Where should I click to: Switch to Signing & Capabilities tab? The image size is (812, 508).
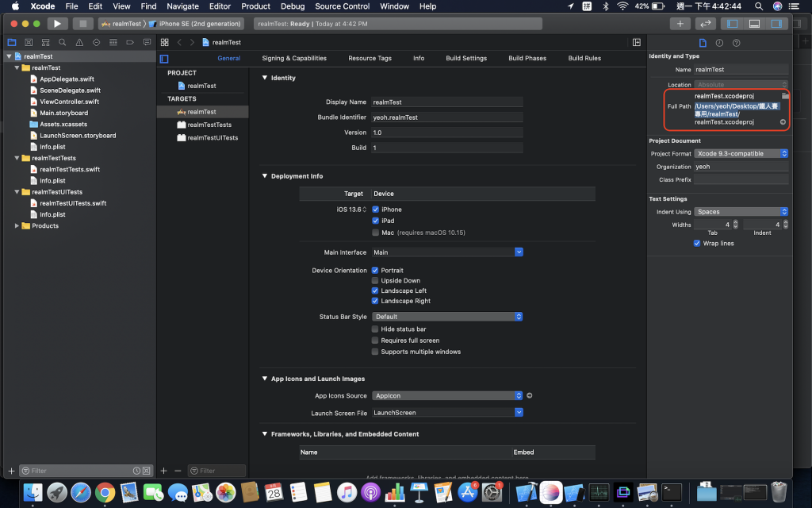point(294,59)
